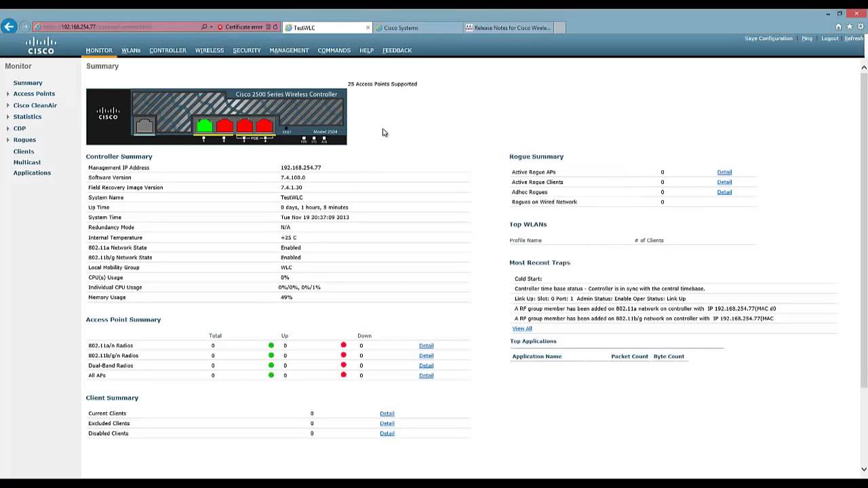This screenshot has height=488, width=868.
Task: Click the scrollbar down arrow
Action: [864, 469]
